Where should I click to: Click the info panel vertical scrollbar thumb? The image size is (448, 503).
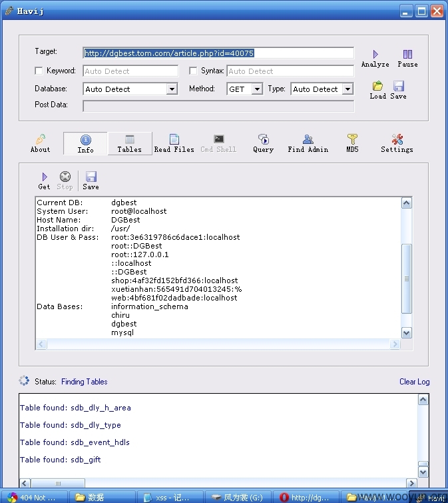point(407,278)
